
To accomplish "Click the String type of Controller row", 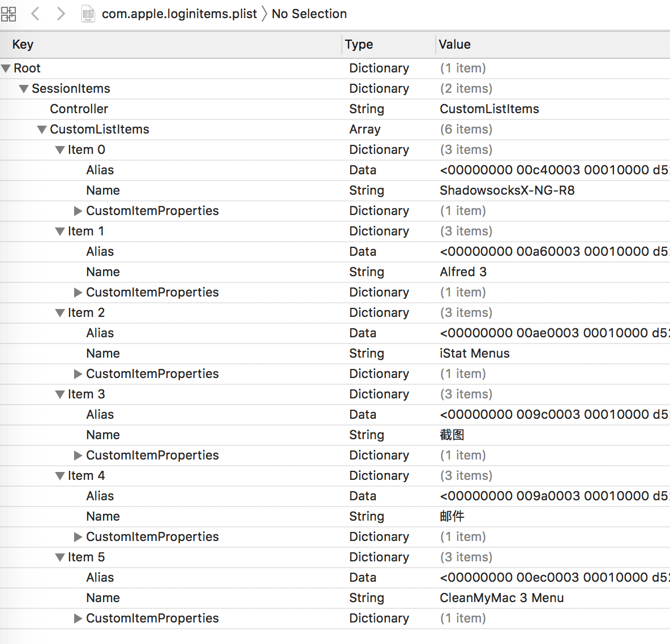I will coord(367,109).
